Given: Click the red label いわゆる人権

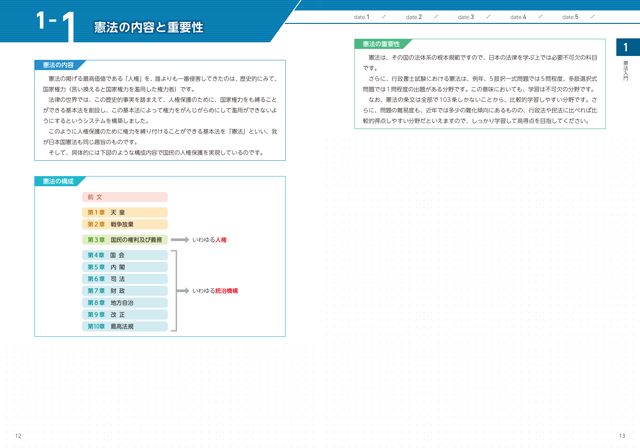Looking at the screenshot, I should (209, 240).
